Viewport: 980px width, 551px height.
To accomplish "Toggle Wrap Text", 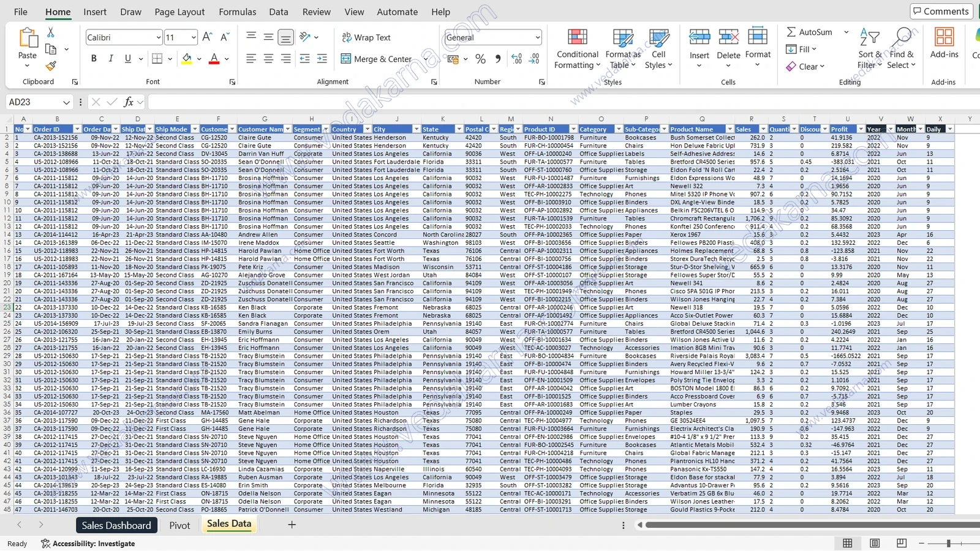I will pyautogui.click(x=366, y=37).
